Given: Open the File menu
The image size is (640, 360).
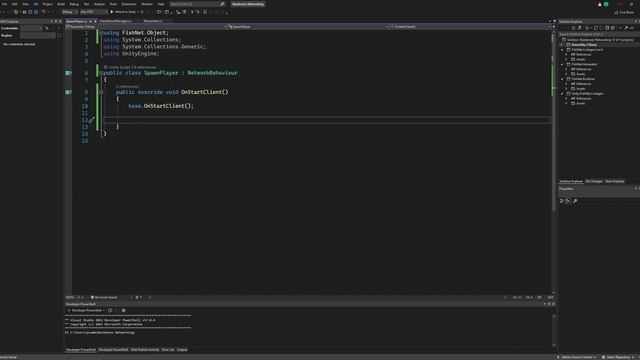Looking at the screenshot, I should coord(4,4).
